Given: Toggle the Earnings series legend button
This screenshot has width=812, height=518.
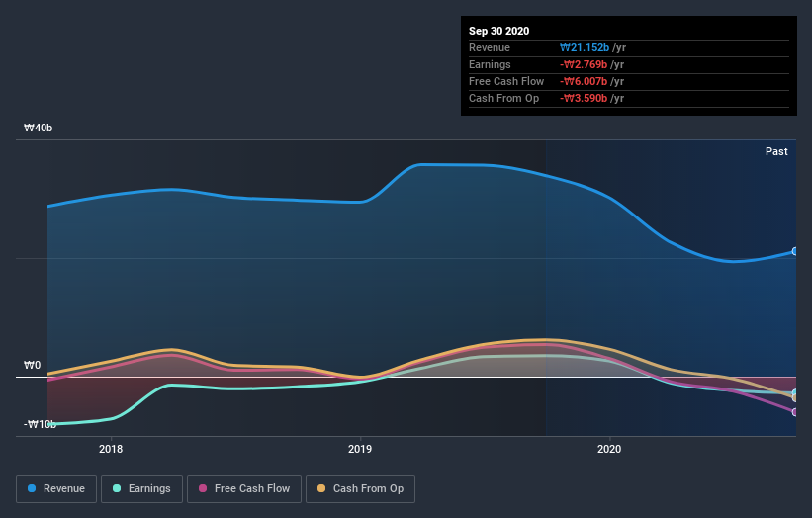Looking at the screenshot, I should [141, 489].
